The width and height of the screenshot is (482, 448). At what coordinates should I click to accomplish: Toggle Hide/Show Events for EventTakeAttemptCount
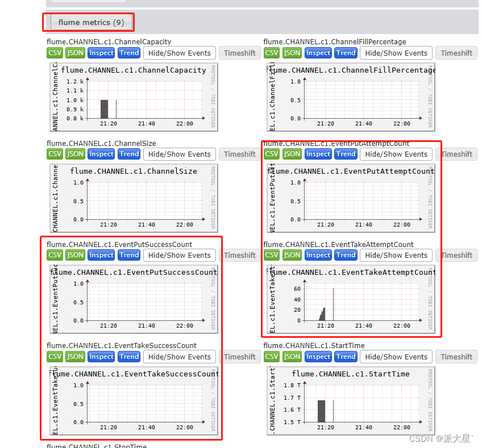(396, 255)
